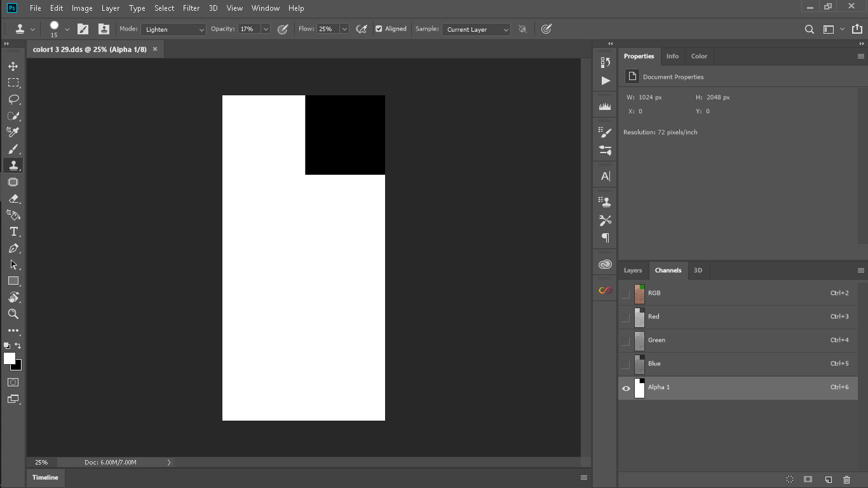The width and height of the screenshot is (868, 488).
Task: Select the Rectangular Marquee tool
Action: [x=13, y=83]
